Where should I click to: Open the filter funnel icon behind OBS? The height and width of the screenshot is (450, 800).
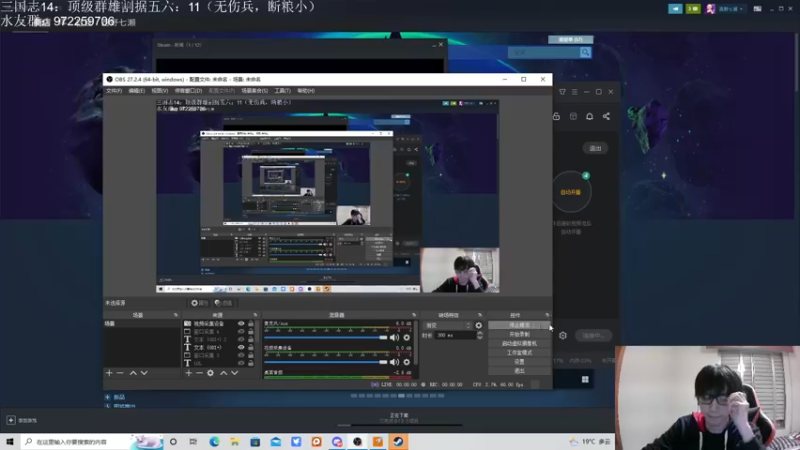(x=562, y=92)
